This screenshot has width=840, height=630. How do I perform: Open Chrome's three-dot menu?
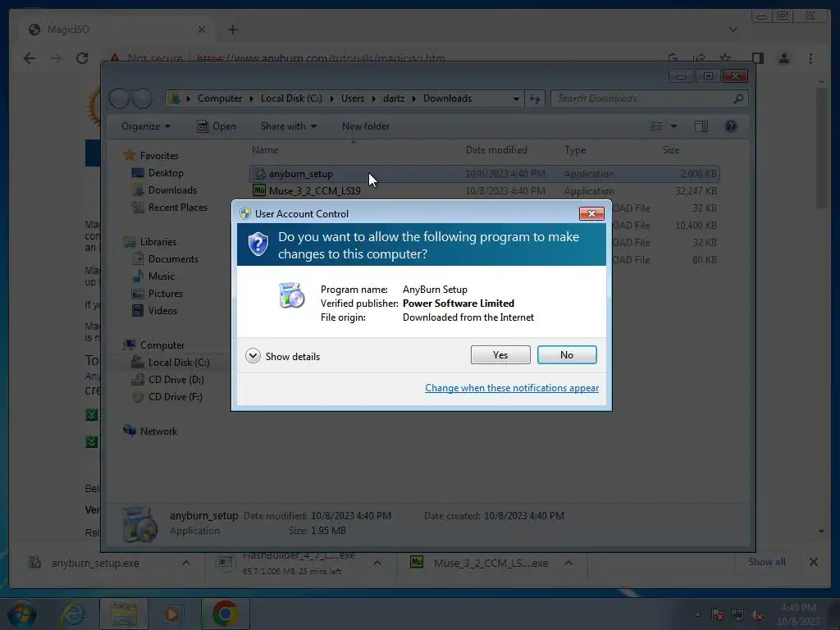(810, 58)
